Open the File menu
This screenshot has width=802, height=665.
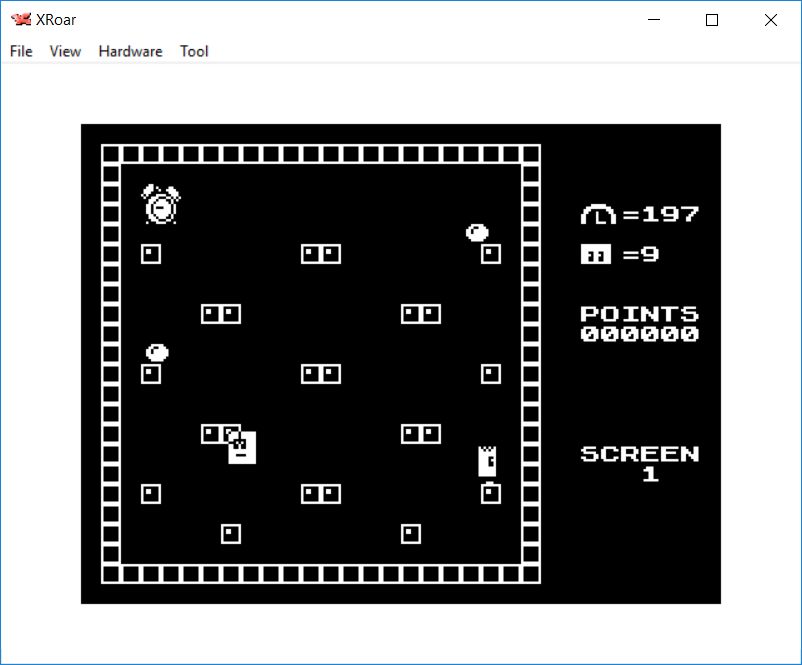pos(21,51)
